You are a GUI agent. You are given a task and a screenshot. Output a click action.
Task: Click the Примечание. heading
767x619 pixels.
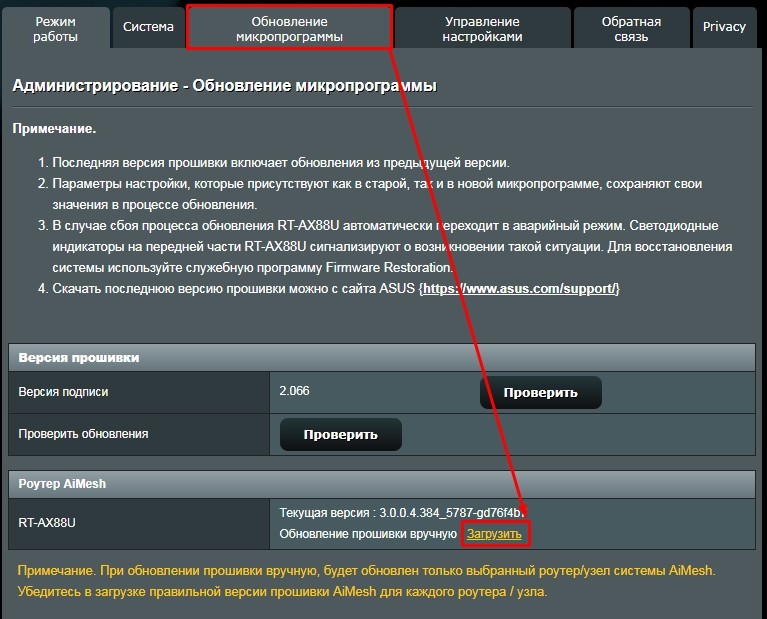point(54,129)
